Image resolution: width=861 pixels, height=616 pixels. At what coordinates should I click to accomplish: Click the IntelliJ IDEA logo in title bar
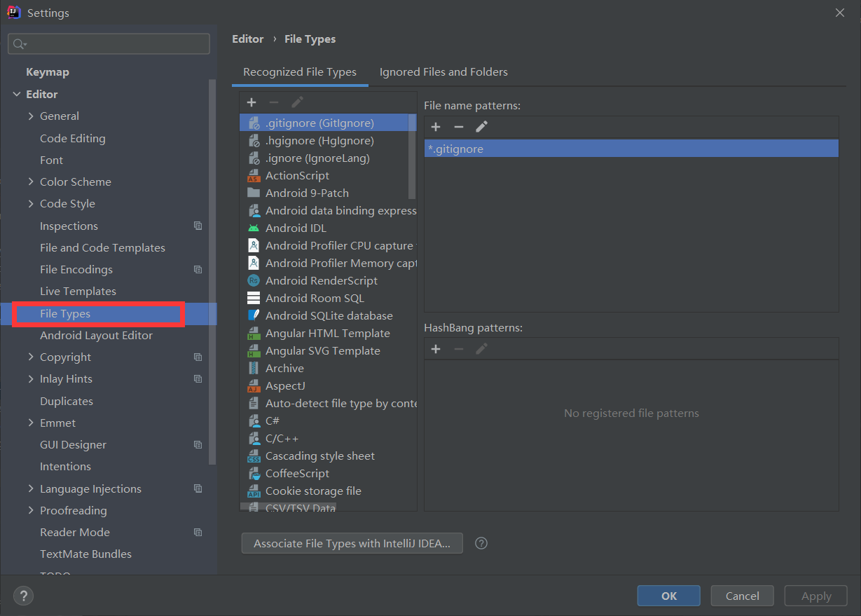point(14,13)
